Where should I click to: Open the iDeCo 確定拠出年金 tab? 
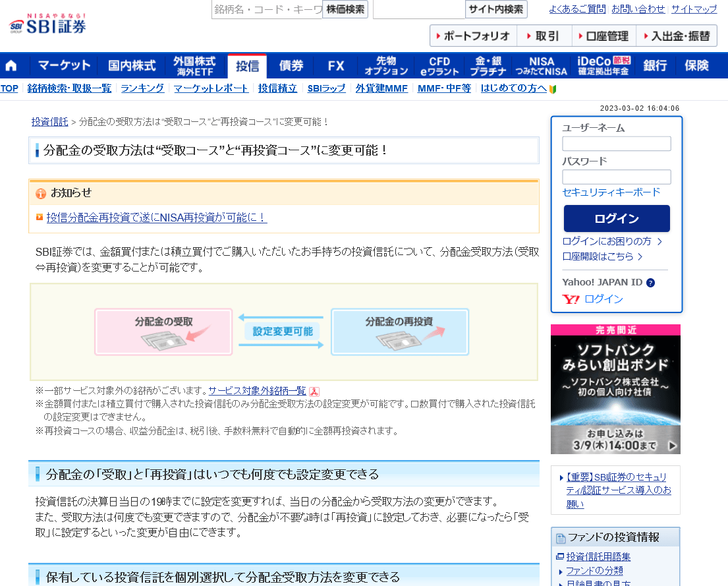point(601,65)
